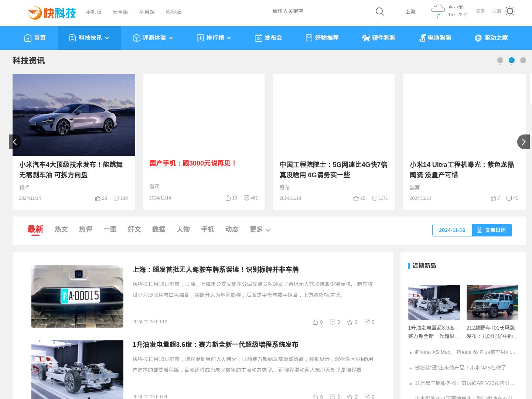Click the 2024-11-16 date field

[x=452, y=230]
